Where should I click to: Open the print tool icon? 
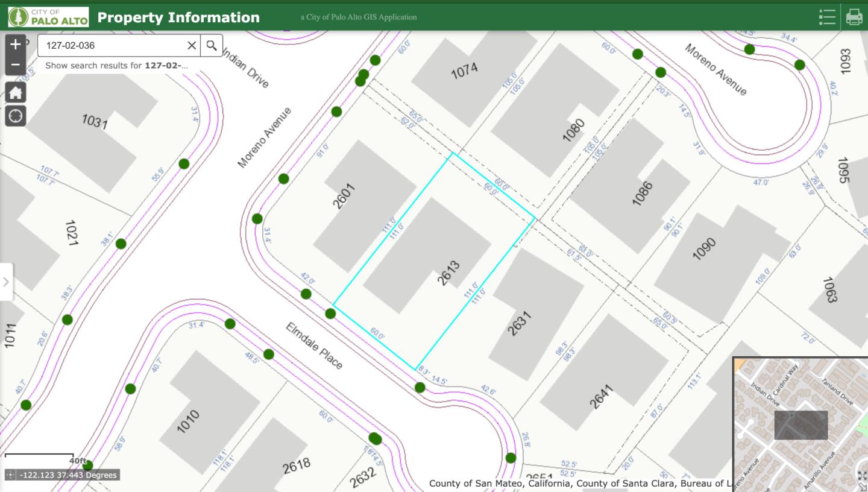click(854, 17)
